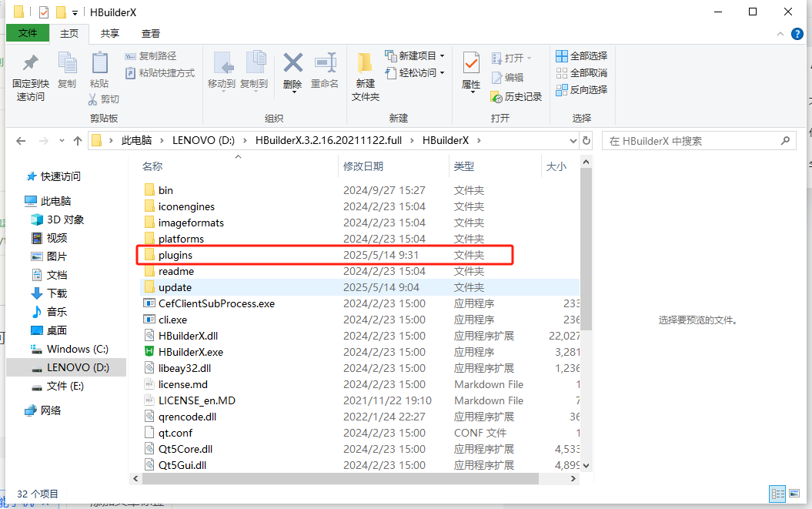Go up one folder level arrow
This screenshot has height=509, width=812.
point(78,141)
